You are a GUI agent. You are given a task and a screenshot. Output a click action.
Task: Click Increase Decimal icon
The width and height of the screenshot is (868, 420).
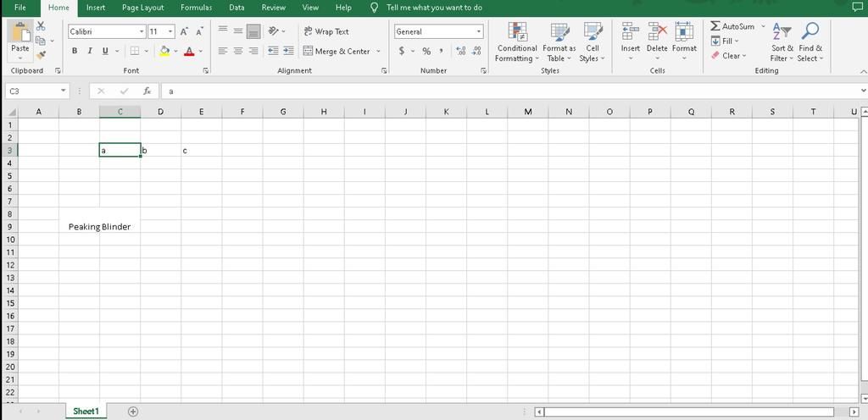tap(460, 51)
